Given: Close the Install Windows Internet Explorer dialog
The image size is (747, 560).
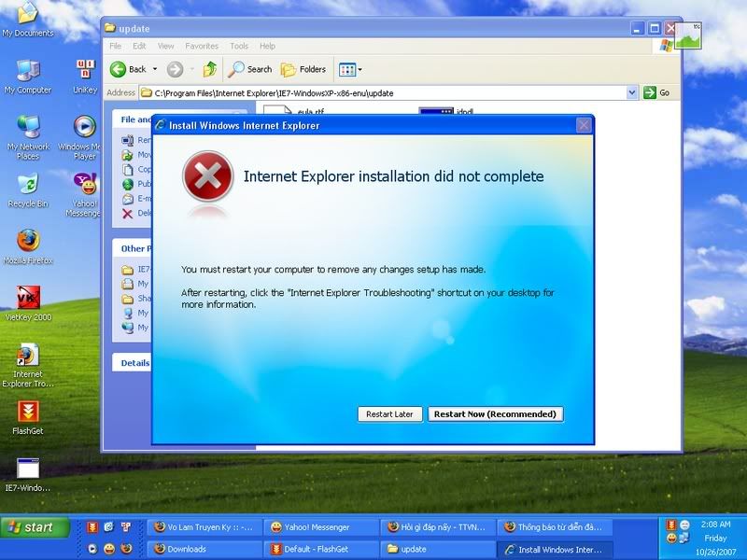Looking at the screenshot, I should pos(584,125).
